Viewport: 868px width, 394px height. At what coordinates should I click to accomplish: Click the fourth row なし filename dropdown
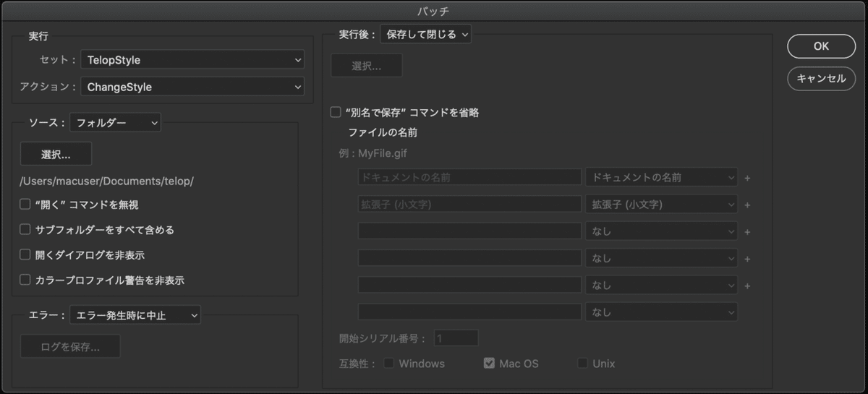click(661, 258)
